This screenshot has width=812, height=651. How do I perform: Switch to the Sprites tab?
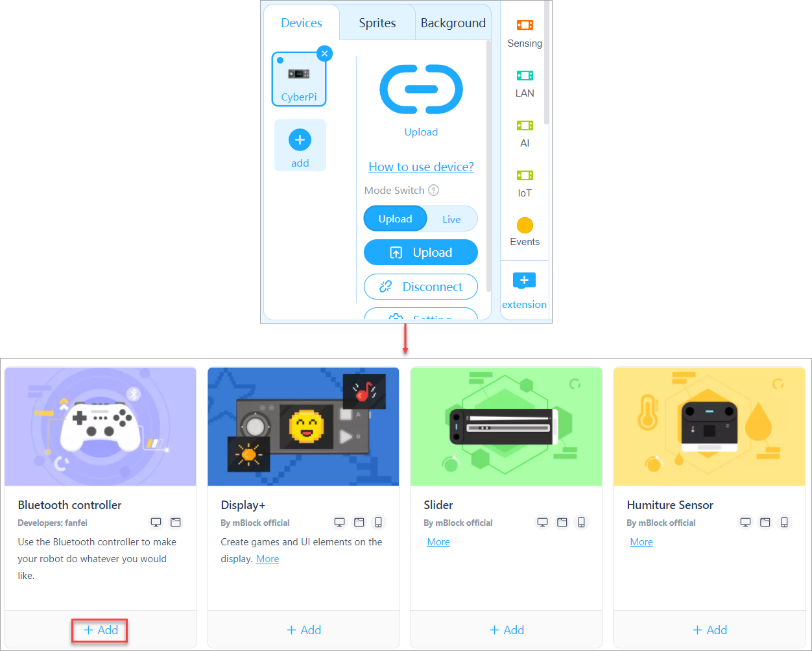click(377, 23)
